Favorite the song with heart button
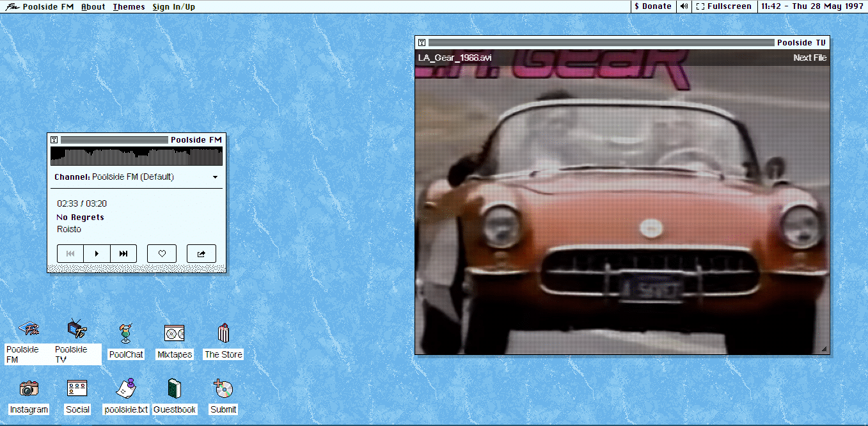This screenshot has height=426, width=868. [x=162, y=253]
